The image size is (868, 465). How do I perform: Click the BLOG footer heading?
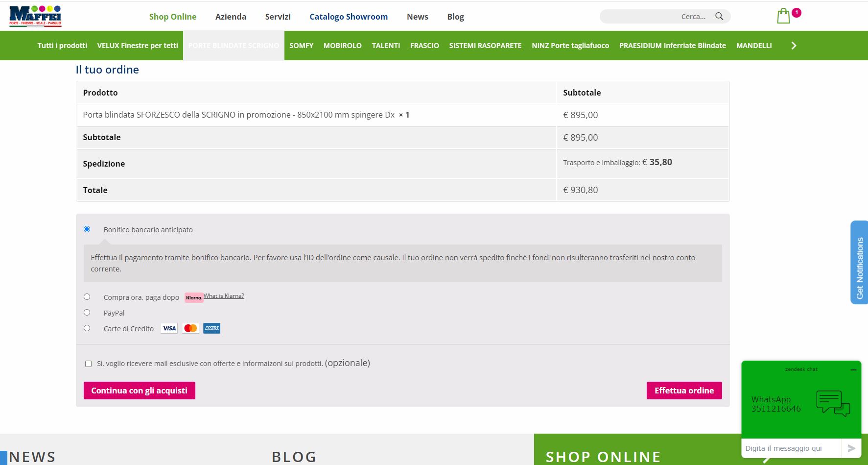(x=294, y=457)
